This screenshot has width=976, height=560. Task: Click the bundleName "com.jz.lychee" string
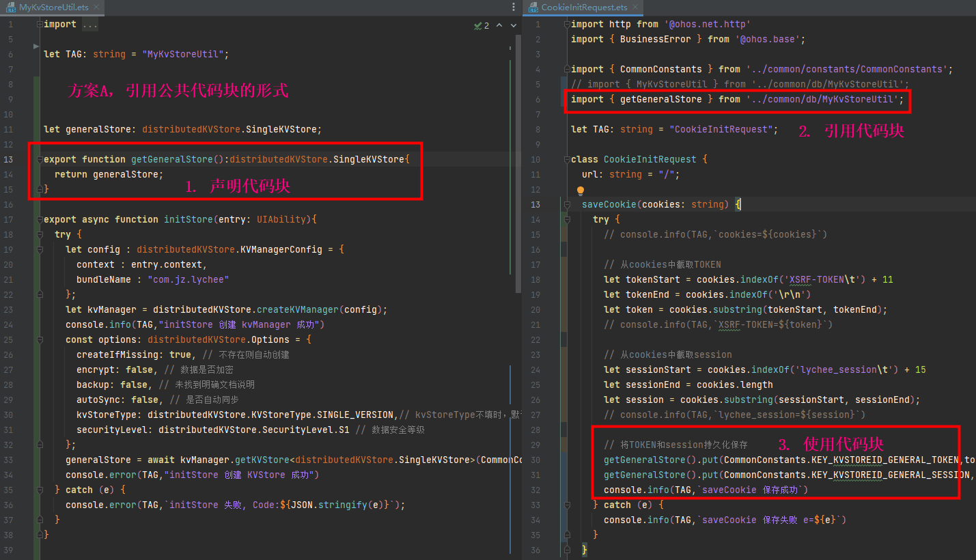click(189, 279)
